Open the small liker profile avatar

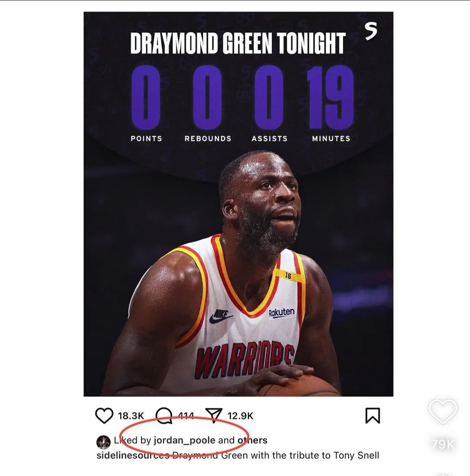tap(104, 442)
